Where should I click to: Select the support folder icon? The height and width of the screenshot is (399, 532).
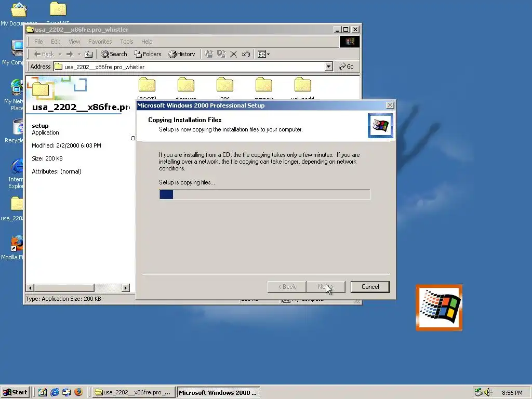264,85
